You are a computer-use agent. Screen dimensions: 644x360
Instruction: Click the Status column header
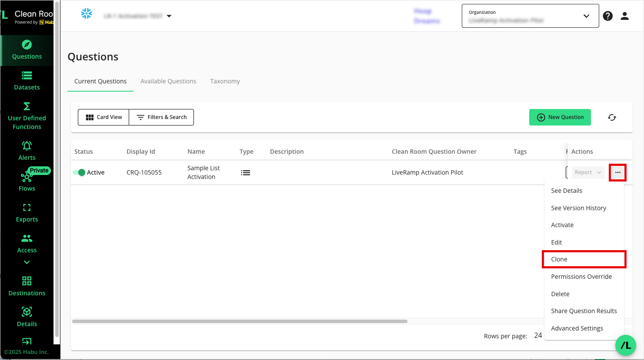tap(83, 152)
